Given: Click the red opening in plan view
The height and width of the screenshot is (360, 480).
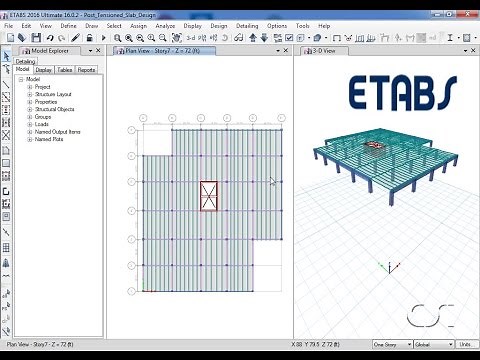Looking at the screenshot, I should coord(209,196).
